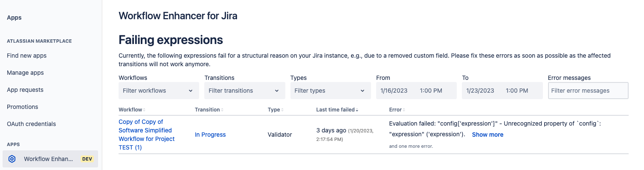This screenshot has width=644, height=170.
Task: Open Find new apps page
Action: click(27, 56)
